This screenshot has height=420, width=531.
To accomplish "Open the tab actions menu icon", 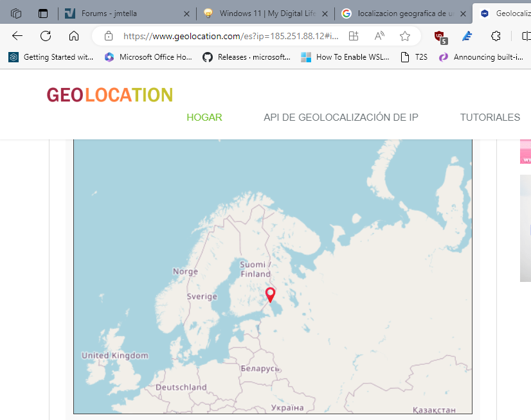I will click(x=43, y=13).
